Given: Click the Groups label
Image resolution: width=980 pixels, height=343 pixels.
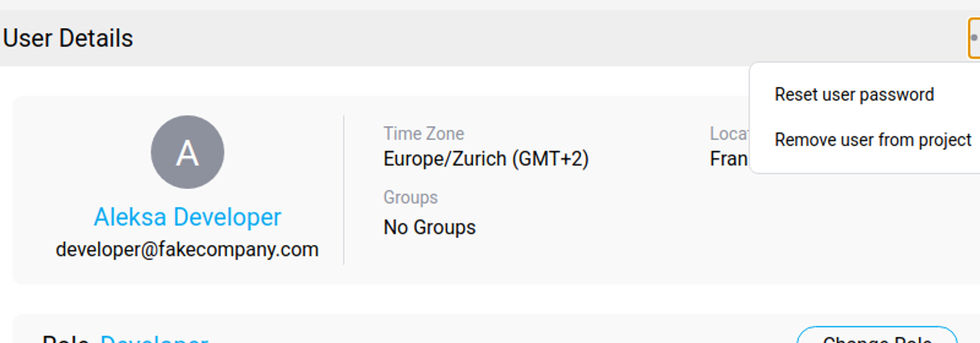Looking at the screenshot, I should (410, 197).
